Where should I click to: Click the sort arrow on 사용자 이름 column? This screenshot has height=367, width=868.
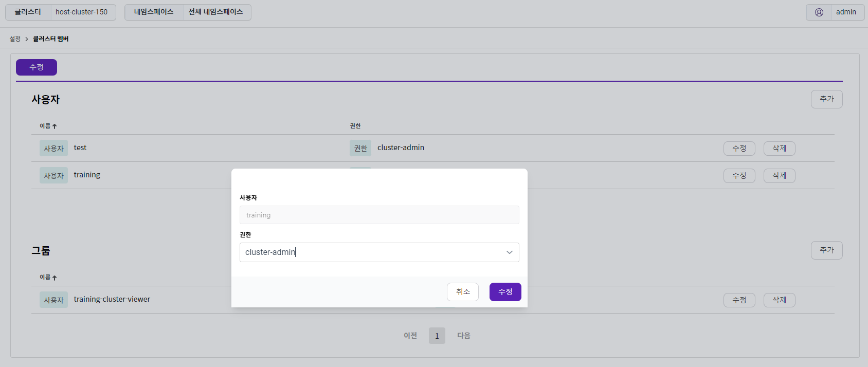coord(55,126)
